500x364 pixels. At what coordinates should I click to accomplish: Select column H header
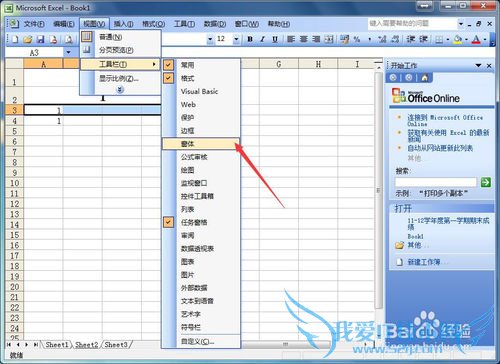tap(318, 64)
